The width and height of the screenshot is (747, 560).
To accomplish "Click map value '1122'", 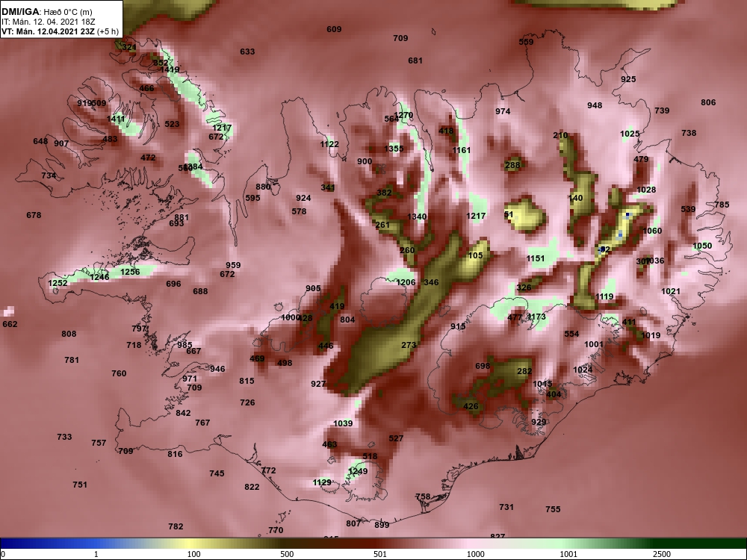I will [x=329, y=144].
